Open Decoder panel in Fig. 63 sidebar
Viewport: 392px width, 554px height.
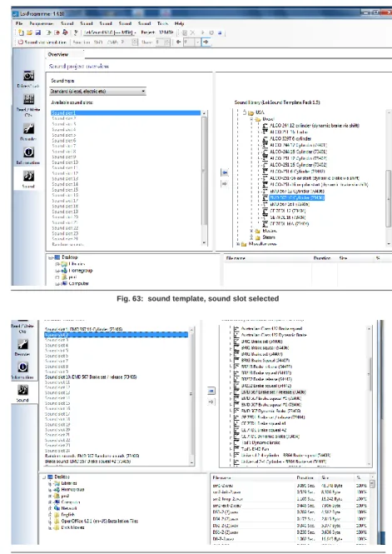click(x=28, y=132)
